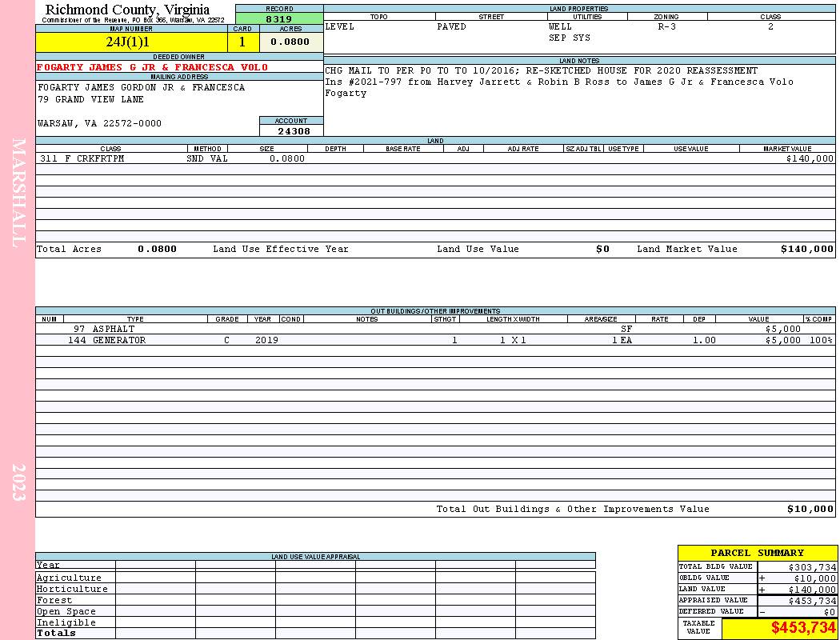Click Deferred Value $0
840x640 pixels.
(830, 612)
